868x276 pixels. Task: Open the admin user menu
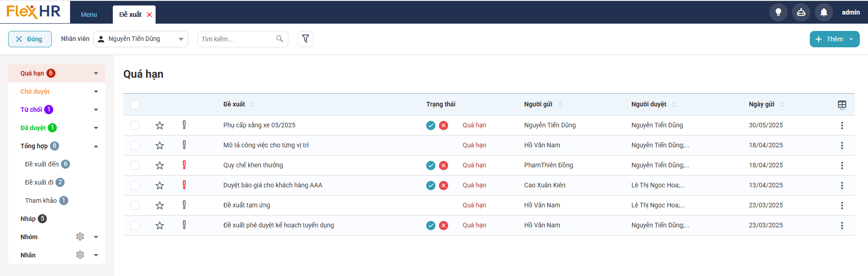click(x=851, y=12)
